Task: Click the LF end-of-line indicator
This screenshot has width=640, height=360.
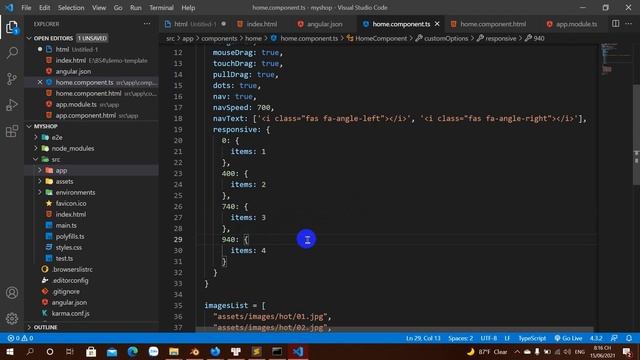Action: (507, 338)
